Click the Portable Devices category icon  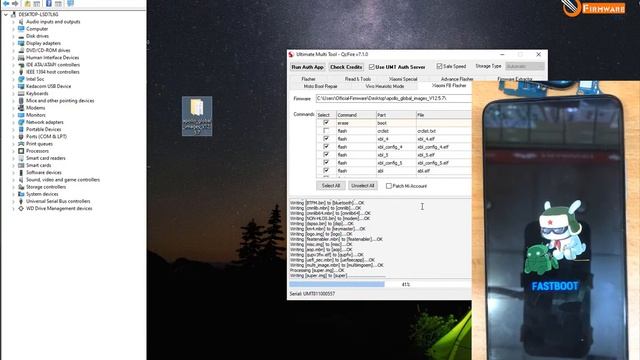click(21, 129)
